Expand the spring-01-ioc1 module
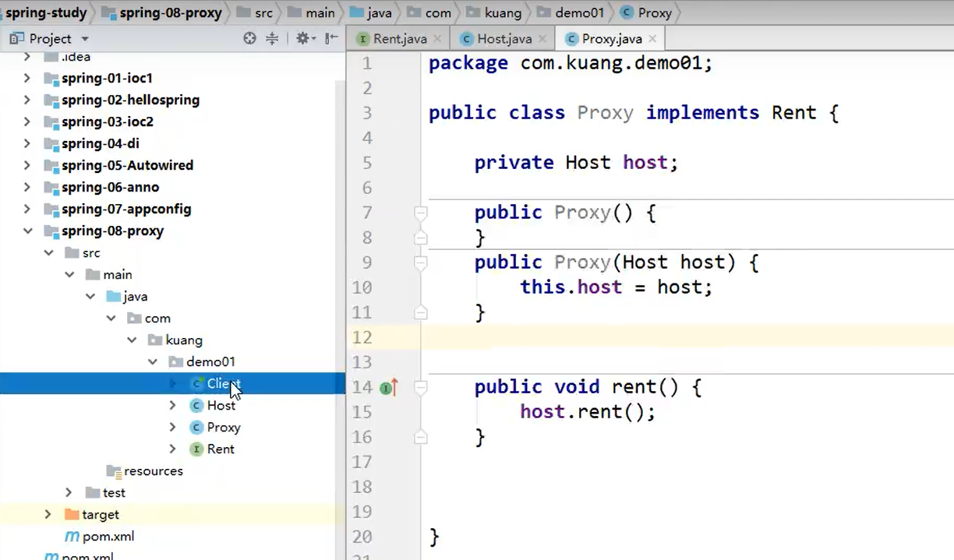 point(27,78)
